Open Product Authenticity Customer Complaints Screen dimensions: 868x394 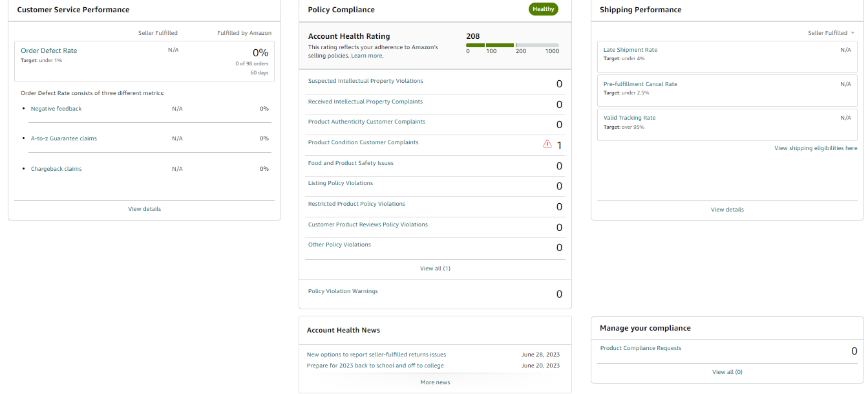coord(366,122)
